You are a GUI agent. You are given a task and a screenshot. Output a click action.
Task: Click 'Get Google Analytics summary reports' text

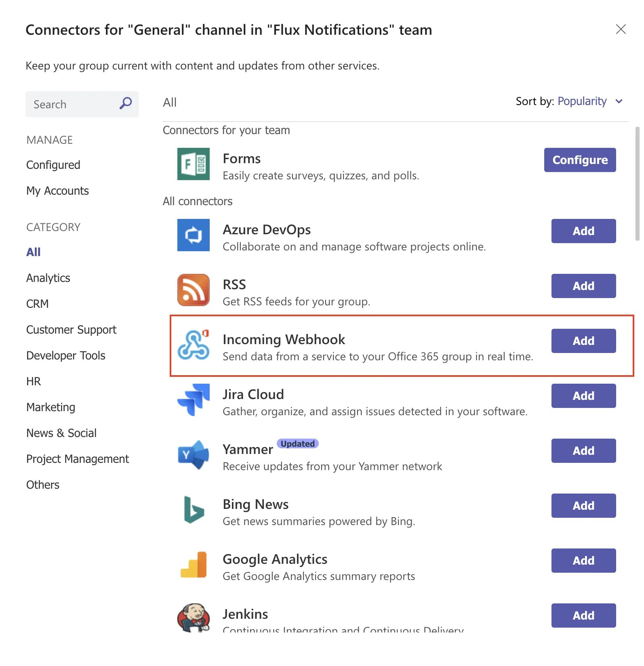[319, 576]
